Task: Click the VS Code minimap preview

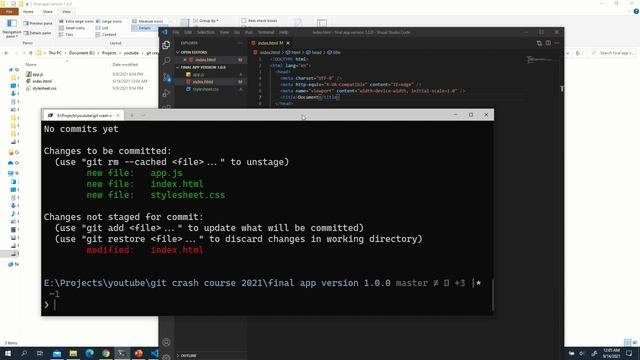Action: [x=542, y=60]
